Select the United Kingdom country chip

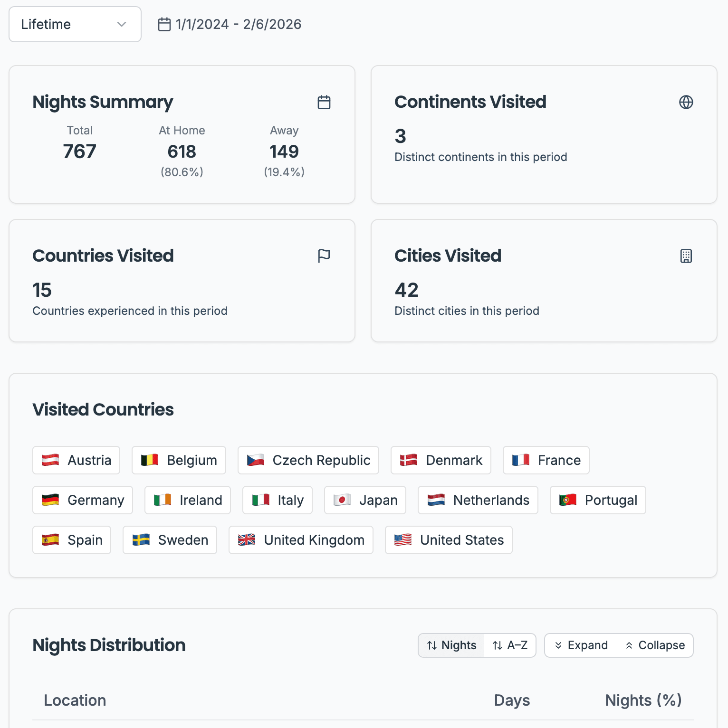300,540
